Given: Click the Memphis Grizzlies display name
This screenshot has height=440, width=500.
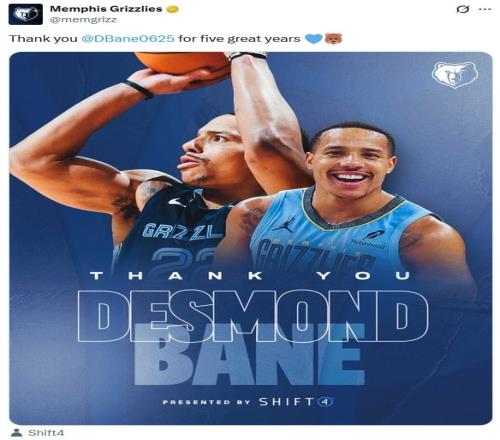Looking at the screenshot, I should point(106,9).
